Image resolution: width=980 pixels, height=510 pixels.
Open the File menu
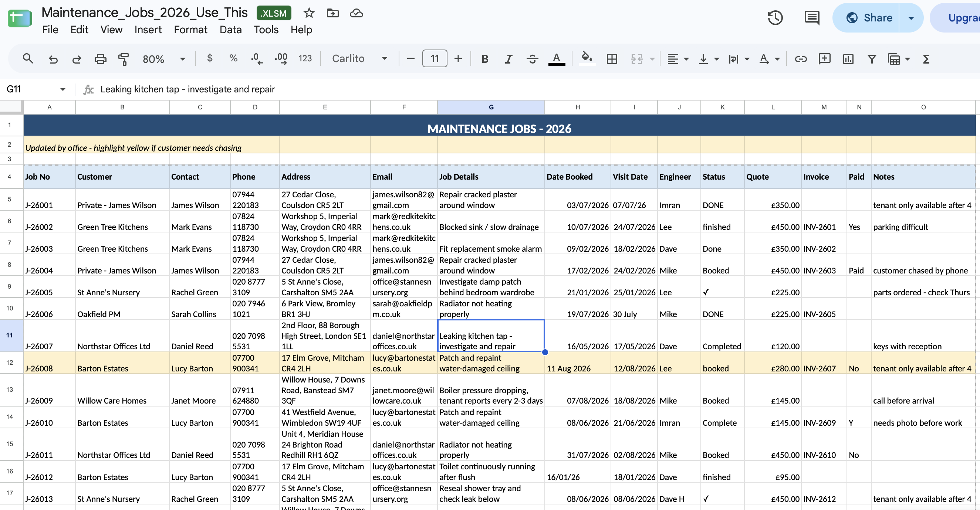click(x=50, y=30)
